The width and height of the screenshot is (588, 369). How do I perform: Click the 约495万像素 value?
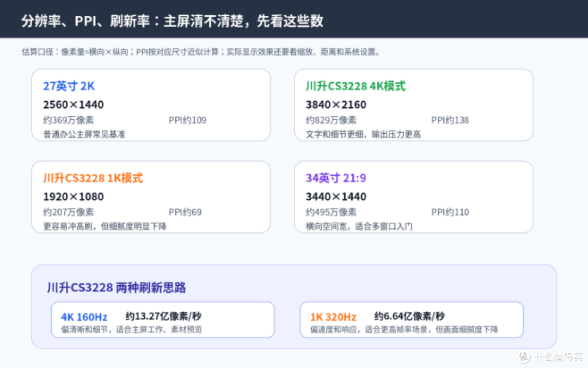(x=331, y=212)
